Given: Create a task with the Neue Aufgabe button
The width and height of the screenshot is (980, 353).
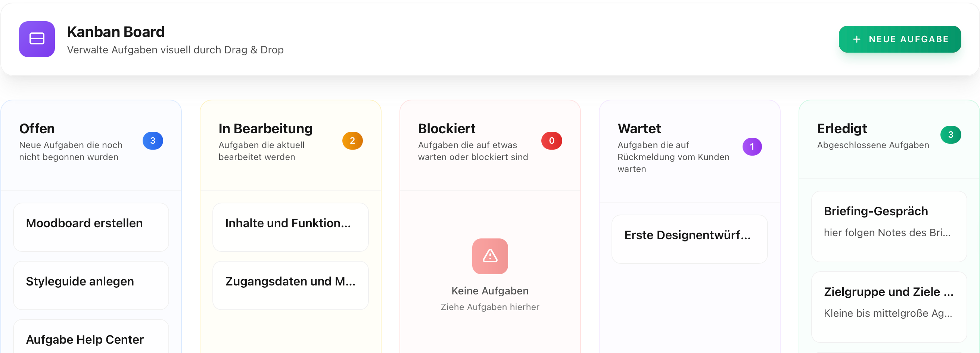Looking at the screenshot, I should (900, 39).
